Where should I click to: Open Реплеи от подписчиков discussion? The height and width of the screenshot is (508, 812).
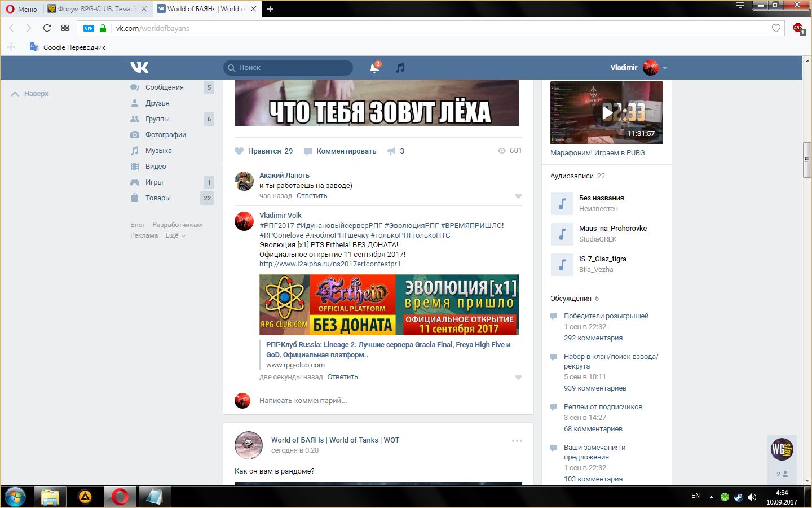[603, 407]
